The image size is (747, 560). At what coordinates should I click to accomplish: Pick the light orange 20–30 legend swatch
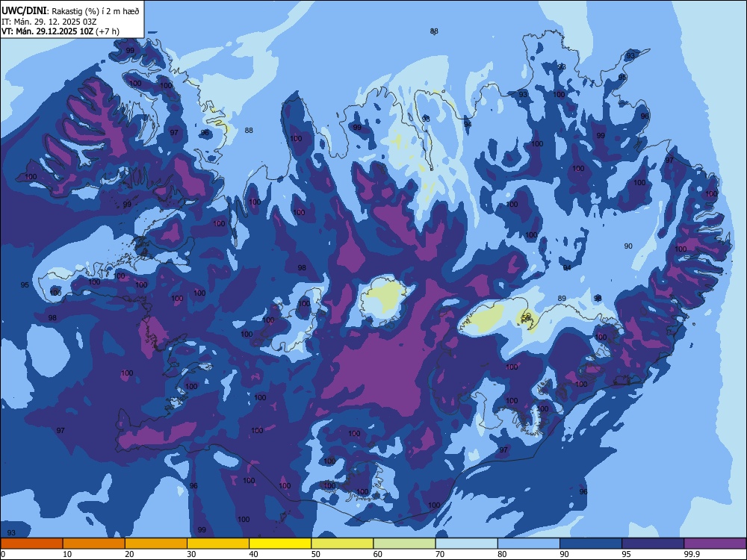coord(156,544)
